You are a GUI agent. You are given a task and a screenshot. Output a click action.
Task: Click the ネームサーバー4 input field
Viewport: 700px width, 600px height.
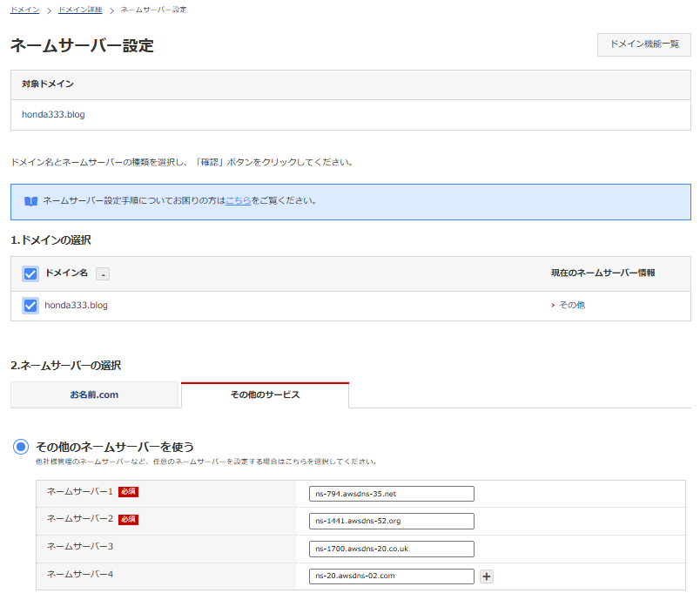[x=392, y=576]
